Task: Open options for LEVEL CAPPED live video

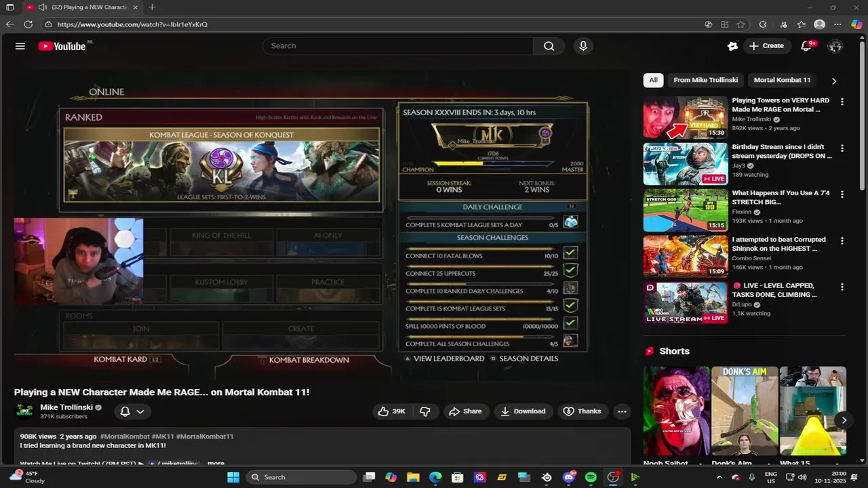Action: (x=842, y=287)
